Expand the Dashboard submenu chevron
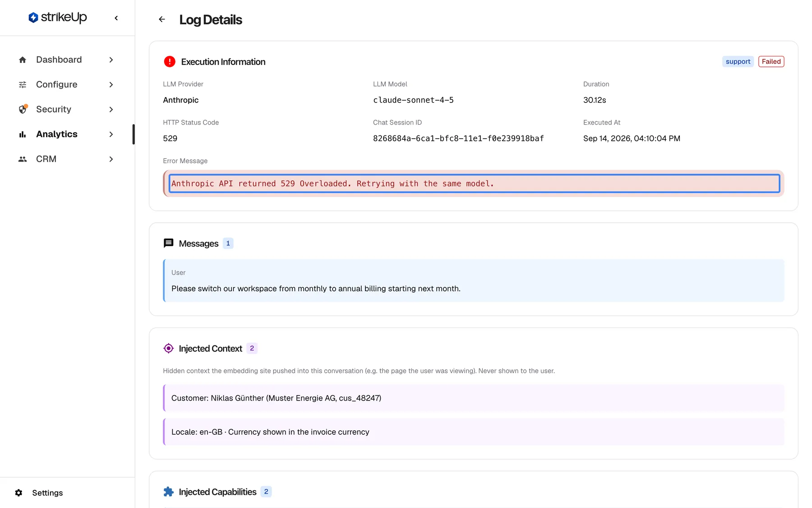This screenshot has height=508, width=812. (x=111, y=60)
